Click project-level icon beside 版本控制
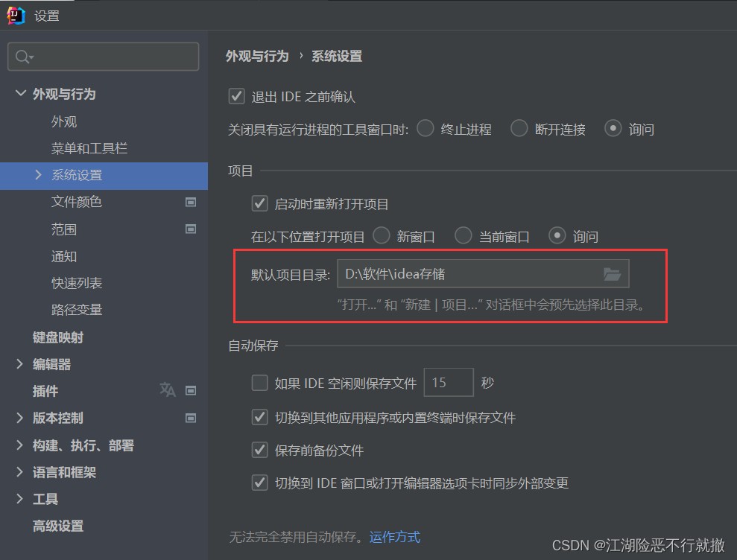The height and width of the screenshot is (560, 737). click(191, 418)
